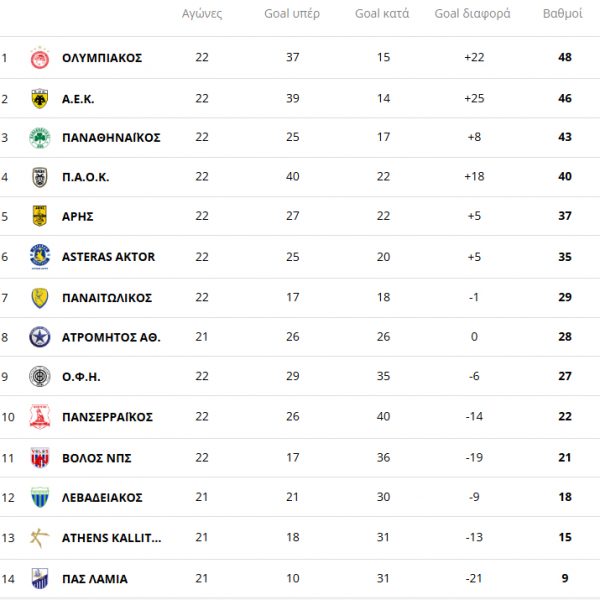Viewport: 600px width, 600px height.
Task: Click the Olympiacos club crest icon
Action: coord(39,57)
